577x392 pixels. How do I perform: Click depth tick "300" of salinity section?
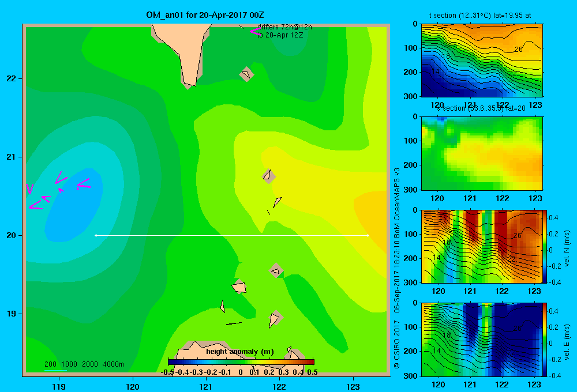click(x=410, y=190)
